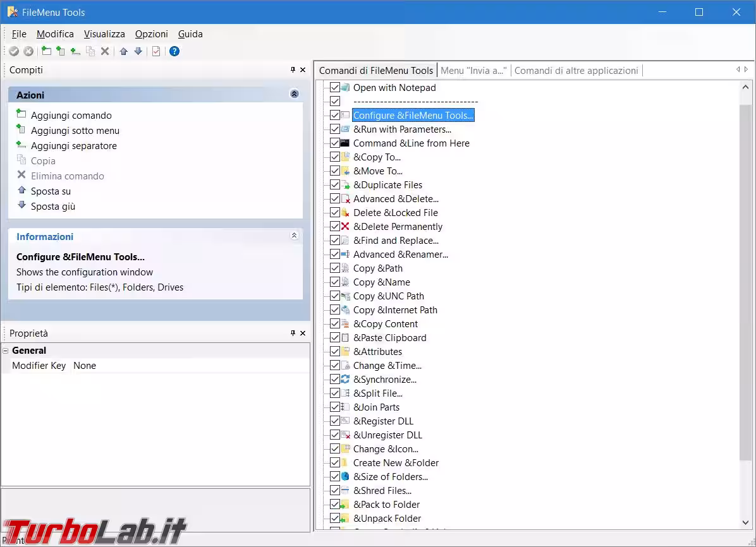Toggle the Copy &Path checkbox
The height and width of the screenshot is (547, 756).
click(335, 268)
